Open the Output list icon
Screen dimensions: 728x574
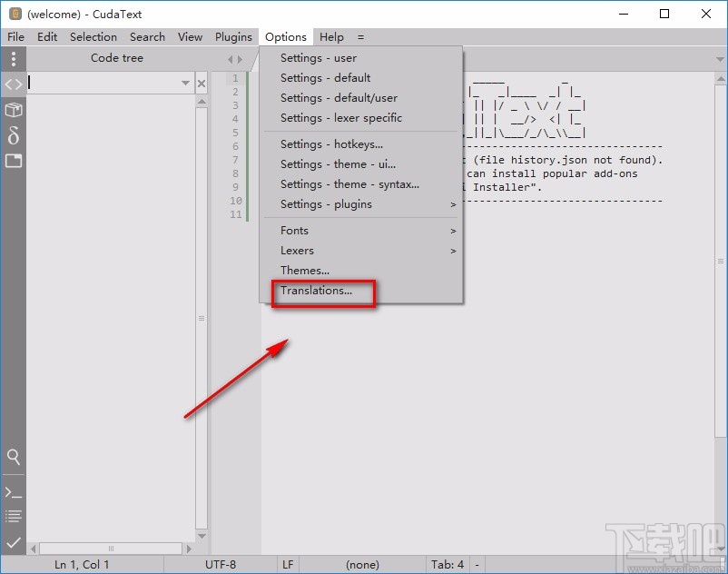(14, 517)
